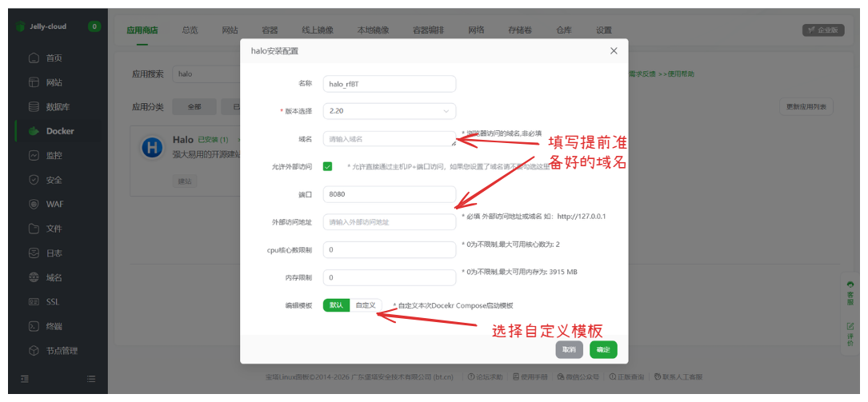Click the Halo app logo
868x402 pixels.
pos(152,147)
